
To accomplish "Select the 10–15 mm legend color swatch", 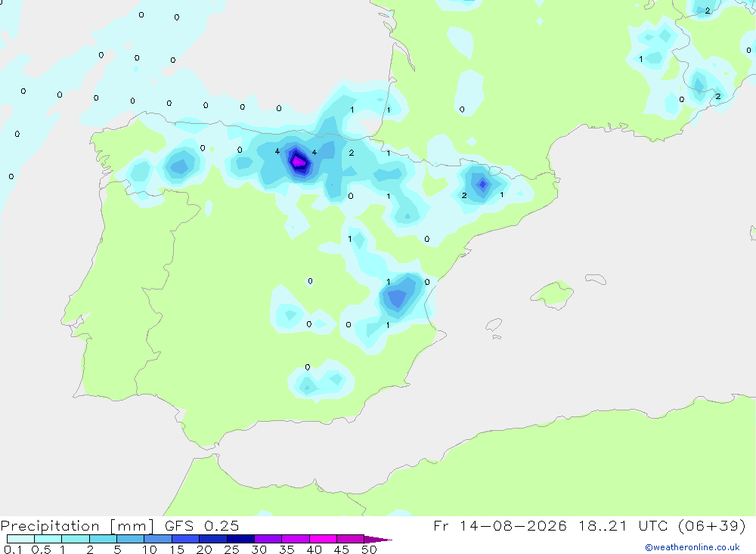I will tap(158, 539).
